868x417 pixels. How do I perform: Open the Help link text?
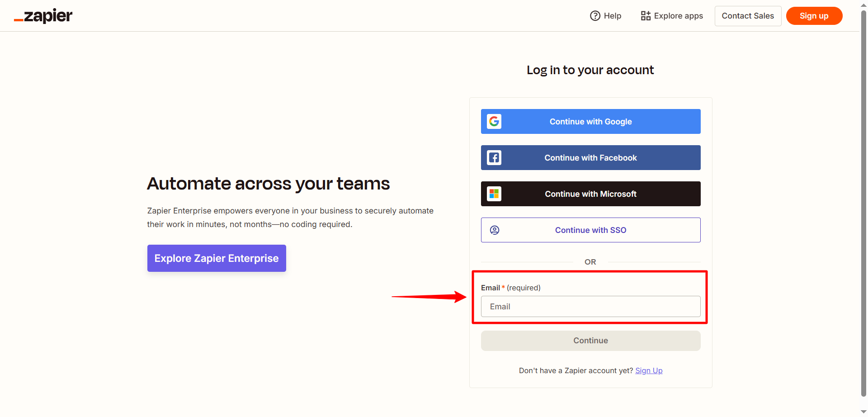coord(613,16)
